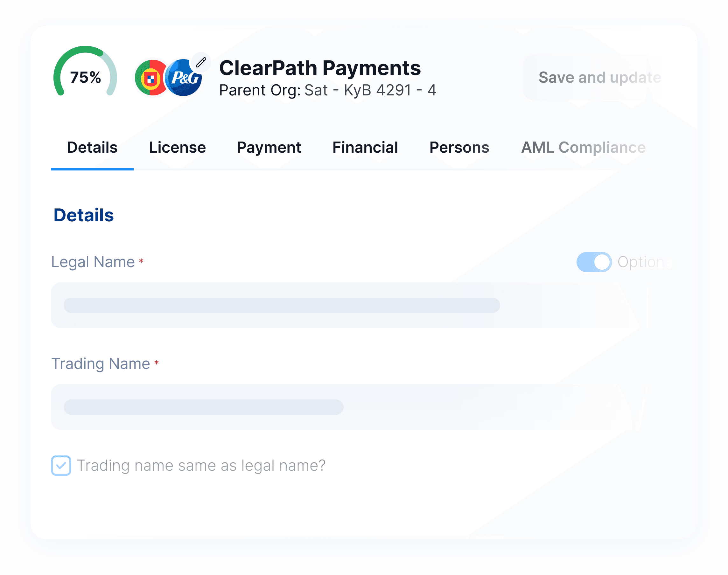728x575 pixels.
Task: Go to the Financial tab
Action: coord(365,148)
